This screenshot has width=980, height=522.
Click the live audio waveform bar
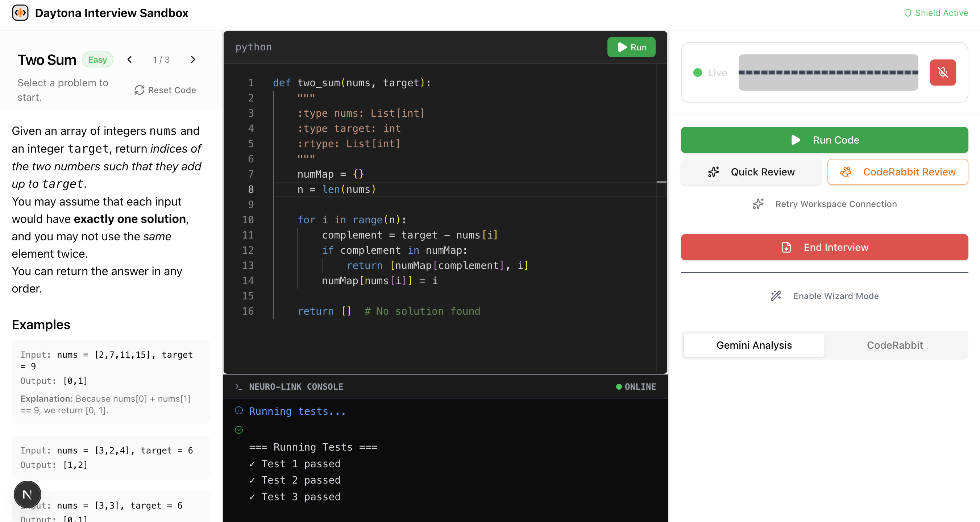pos(828,72)
